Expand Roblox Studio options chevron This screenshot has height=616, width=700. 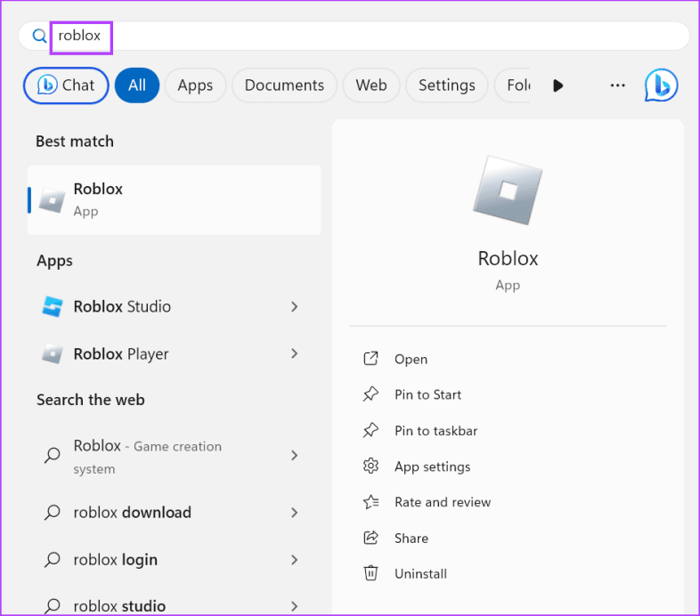pos(294,306)
